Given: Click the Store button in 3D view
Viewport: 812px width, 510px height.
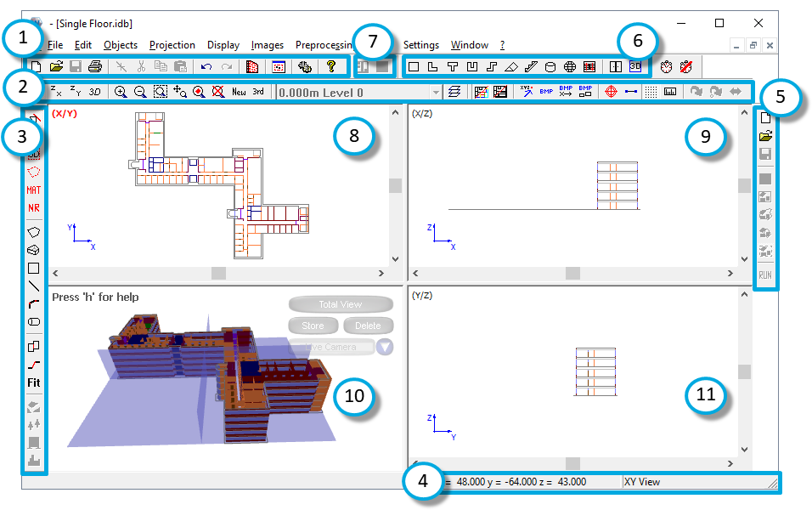Looking at the screenshot, I should click(x=313, y=326).
